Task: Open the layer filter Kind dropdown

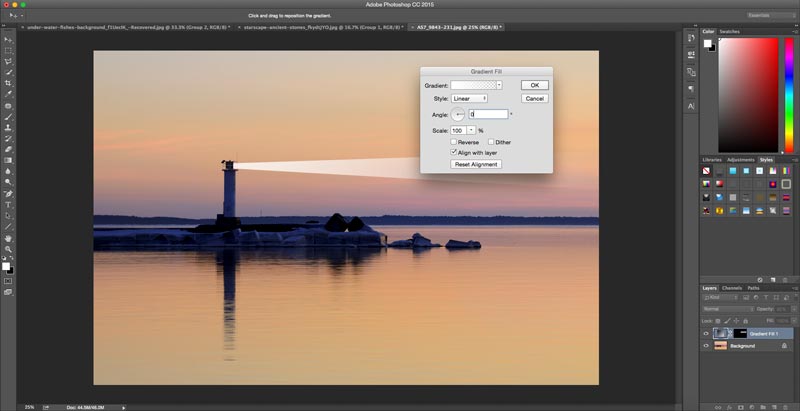Action: click(720, 297)
